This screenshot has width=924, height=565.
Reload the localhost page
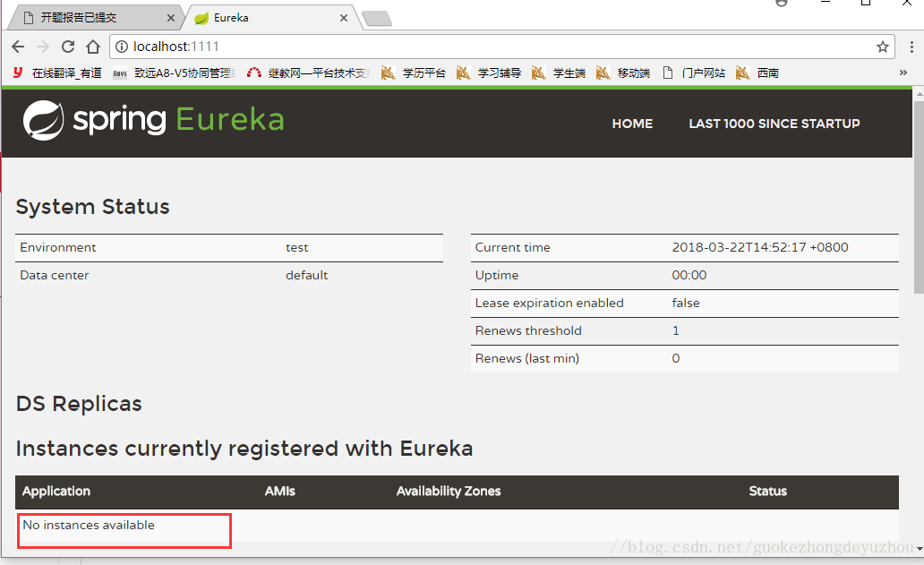click(x=68, y=47)
